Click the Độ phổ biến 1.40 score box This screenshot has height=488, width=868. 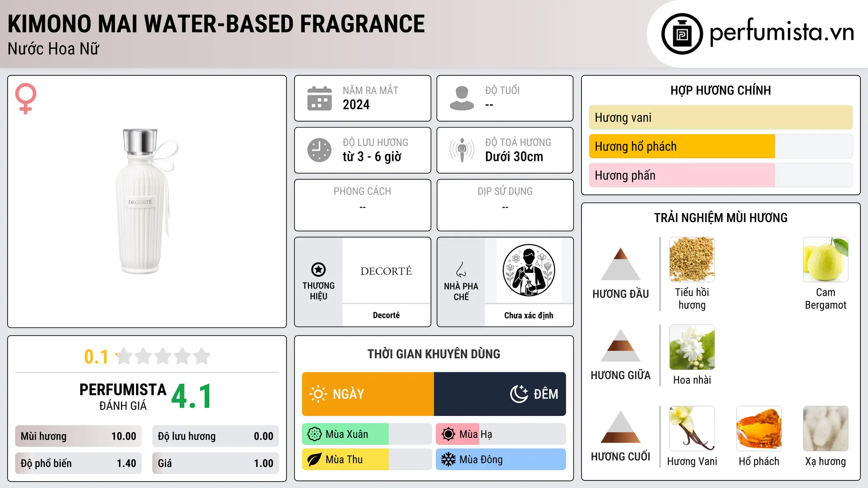point(78,463)
